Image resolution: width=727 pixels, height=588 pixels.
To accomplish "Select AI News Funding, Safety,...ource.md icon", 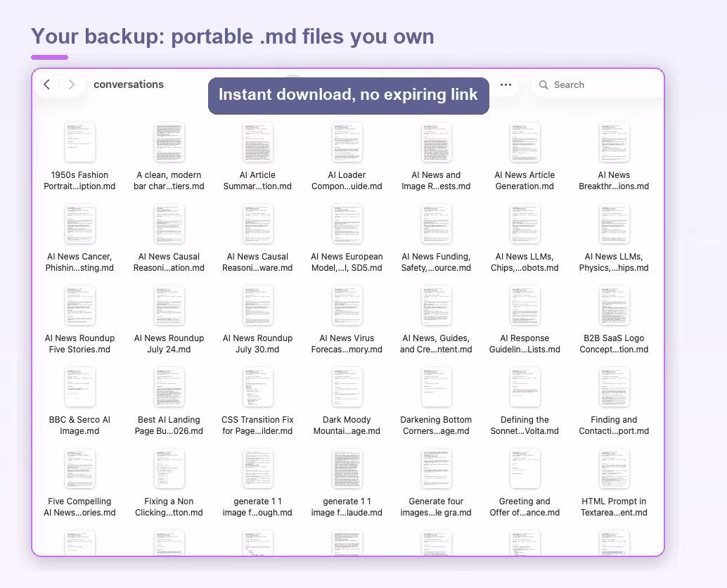I will (x=436, y=224).
